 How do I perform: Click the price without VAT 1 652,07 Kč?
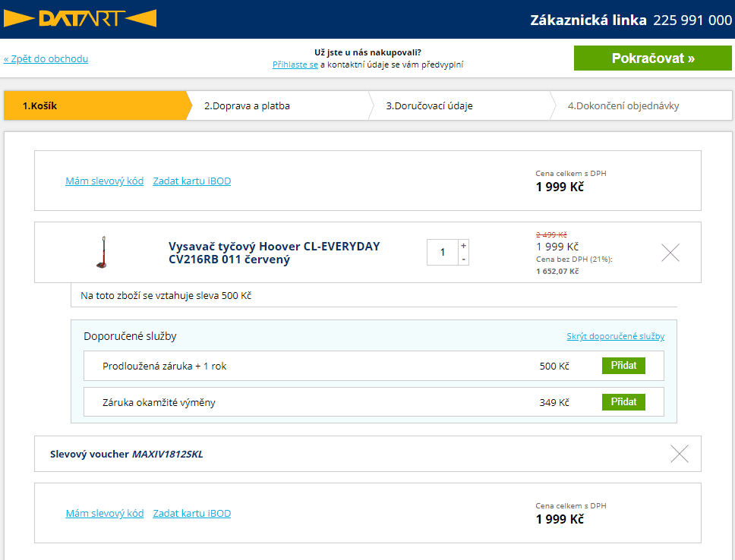pyautogui.click(x=557, y=272)
